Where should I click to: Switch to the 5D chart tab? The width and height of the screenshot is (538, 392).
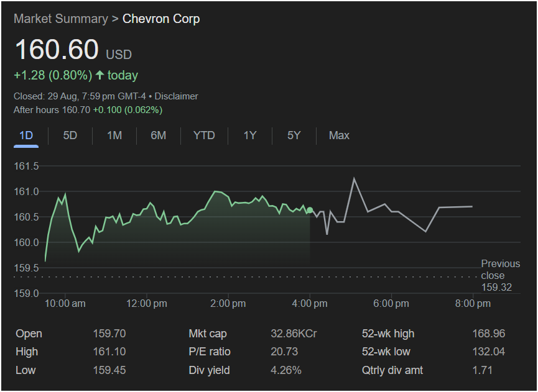click(x=70, y=135)
